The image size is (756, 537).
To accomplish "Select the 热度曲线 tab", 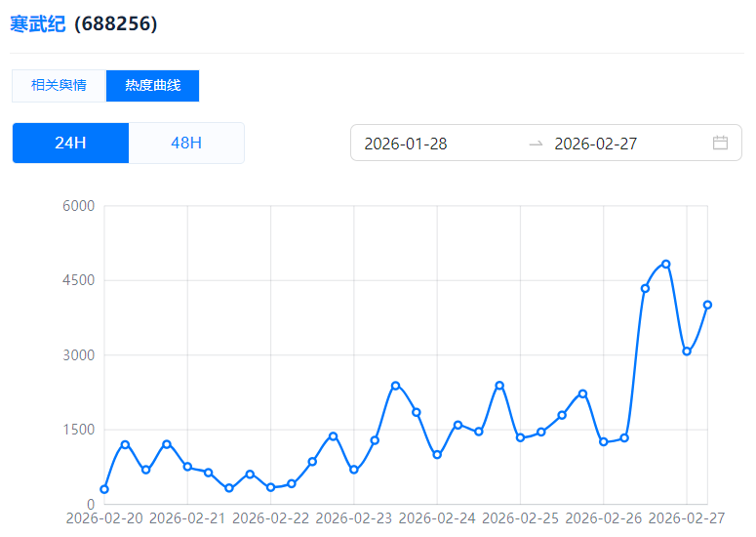I will tap(152, 86).
